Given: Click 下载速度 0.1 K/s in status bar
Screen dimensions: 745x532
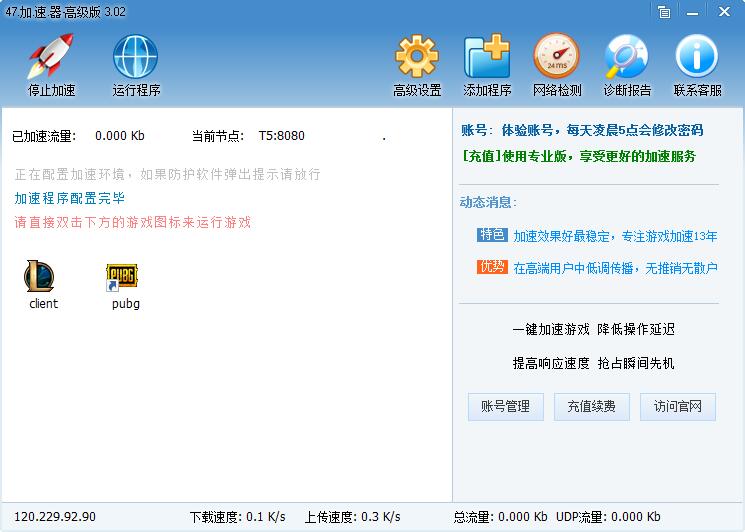Looking at the screenshot, I should [238, 517].
